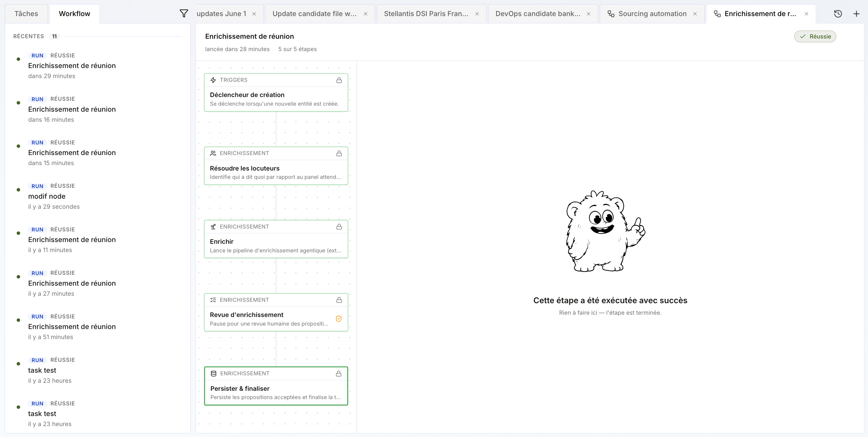Click the Réussie status badge
This screenshot has height=437, width=868.
pos(815,36)
